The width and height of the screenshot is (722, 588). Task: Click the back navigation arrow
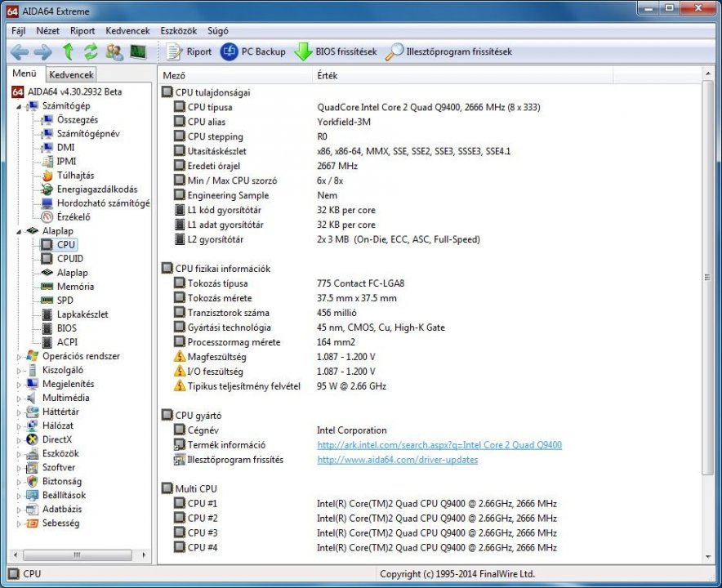click(x=20, y=52)
